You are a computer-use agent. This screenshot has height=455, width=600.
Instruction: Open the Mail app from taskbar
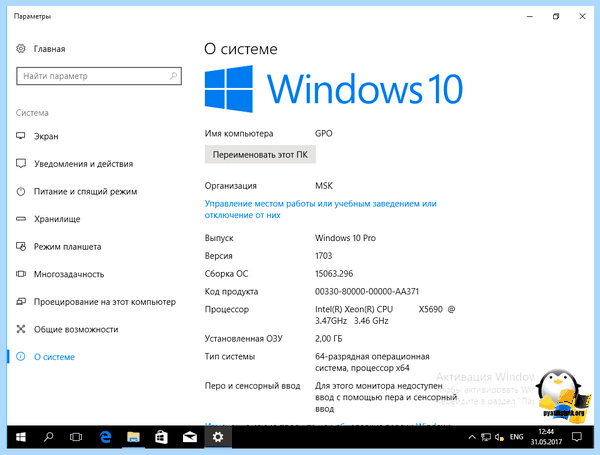189,437
